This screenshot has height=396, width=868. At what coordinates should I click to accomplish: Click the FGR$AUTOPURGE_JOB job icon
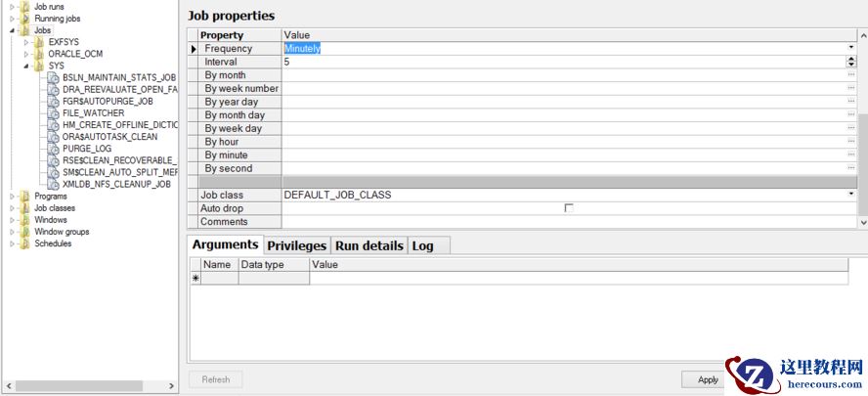coord(53,102)
